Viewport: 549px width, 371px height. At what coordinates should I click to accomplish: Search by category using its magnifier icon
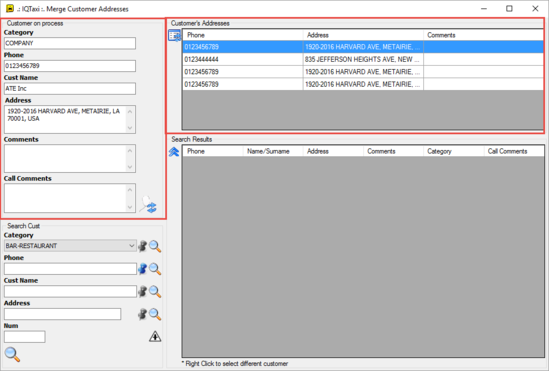pyautogui.click(x=155, y=246)
